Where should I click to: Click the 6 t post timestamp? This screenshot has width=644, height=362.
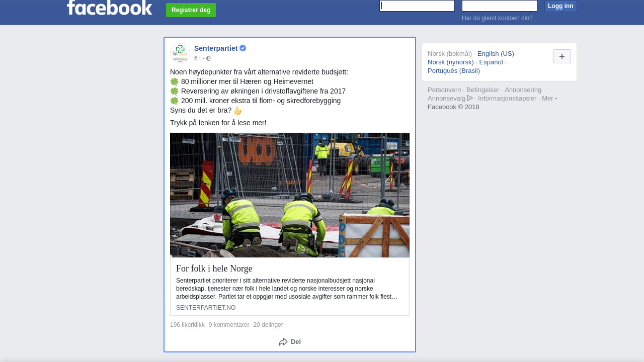(197, 58)
